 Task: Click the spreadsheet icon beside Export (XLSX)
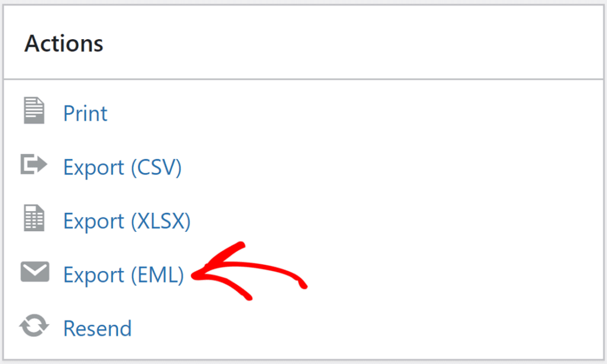pos(34,218)
